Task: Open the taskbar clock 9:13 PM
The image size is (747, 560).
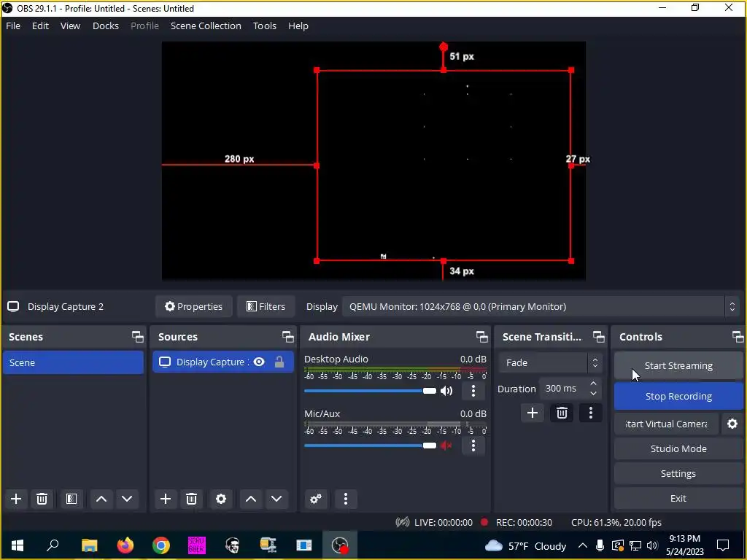Action: pyautogui.click(x=684, y=545)
